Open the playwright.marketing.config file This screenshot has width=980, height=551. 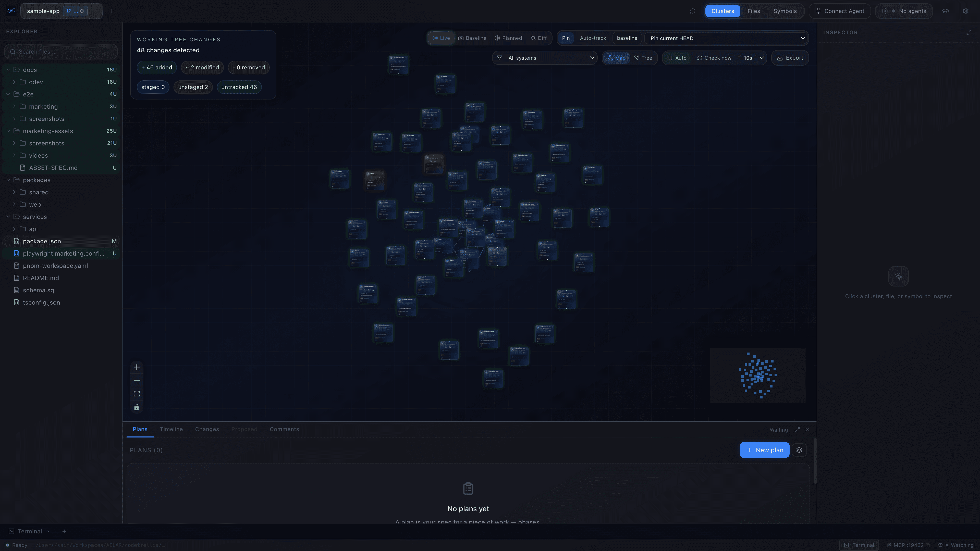click(x=61, y=253)
